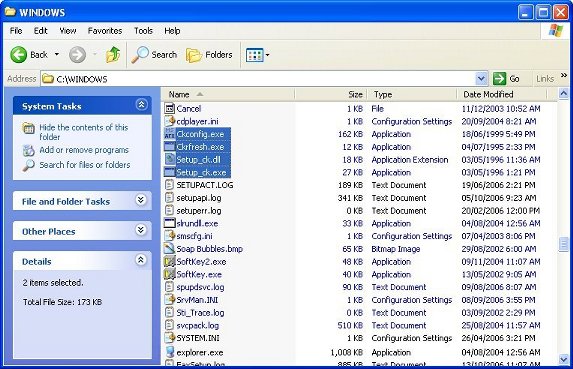Click the WINDOWS folder icon in title bar
This screenshot has width=573, height=369.
click(10, 11)
